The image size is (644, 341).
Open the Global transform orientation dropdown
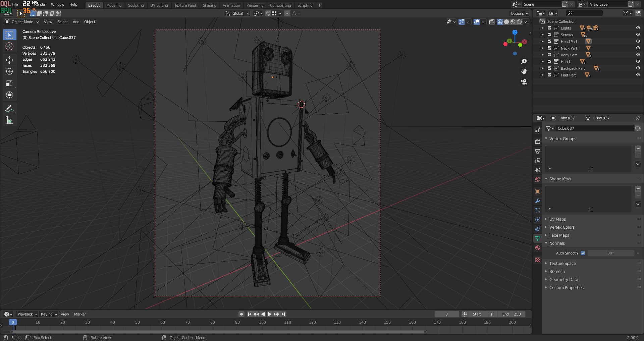tap(237, 13)
